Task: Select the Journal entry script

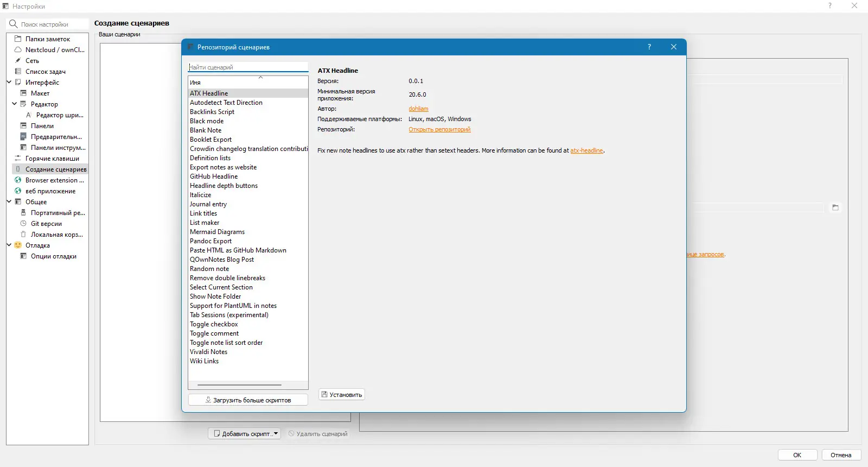Action: point(248,204)
